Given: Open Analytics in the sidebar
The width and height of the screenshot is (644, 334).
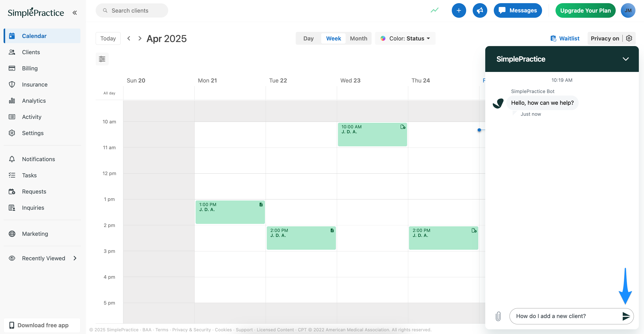Looking at the screenshot, I should pos(42,100).
